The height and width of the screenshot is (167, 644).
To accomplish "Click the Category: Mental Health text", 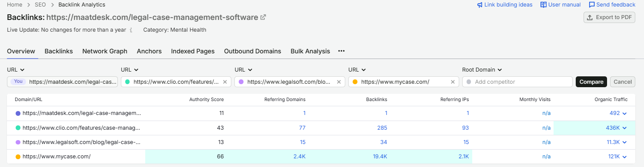I will pyautogui.click(x=175, y=30).
